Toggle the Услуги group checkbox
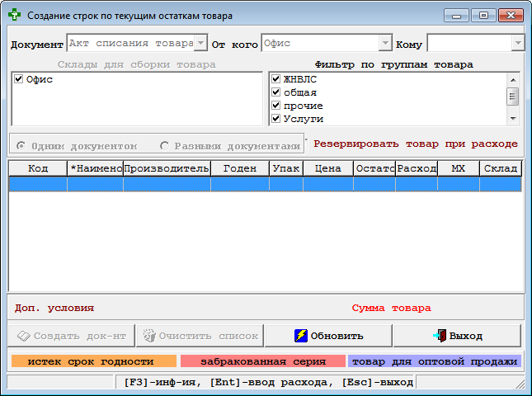Screen dimensions: 532x396 pyautogui.click(x=276, y=119)
